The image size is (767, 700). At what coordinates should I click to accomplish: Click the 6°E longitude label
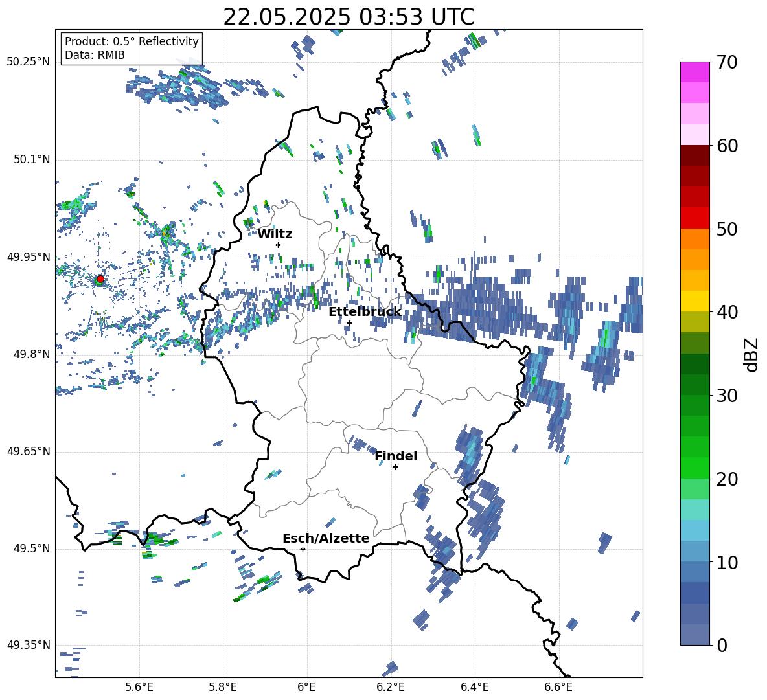306,687
